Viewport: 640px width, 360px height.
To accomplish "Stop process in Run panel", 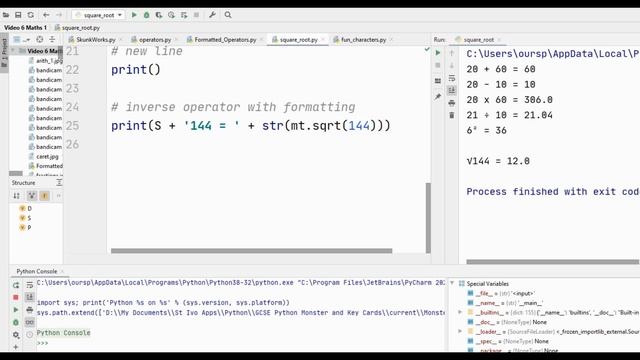I will coord(438,65).
